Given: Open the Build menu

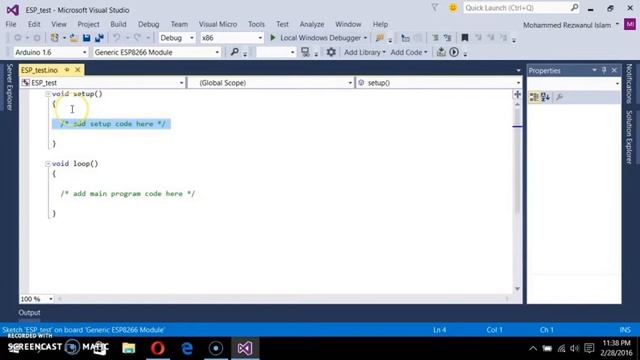Looking at the screenshot, I should (x=118, y=24).
